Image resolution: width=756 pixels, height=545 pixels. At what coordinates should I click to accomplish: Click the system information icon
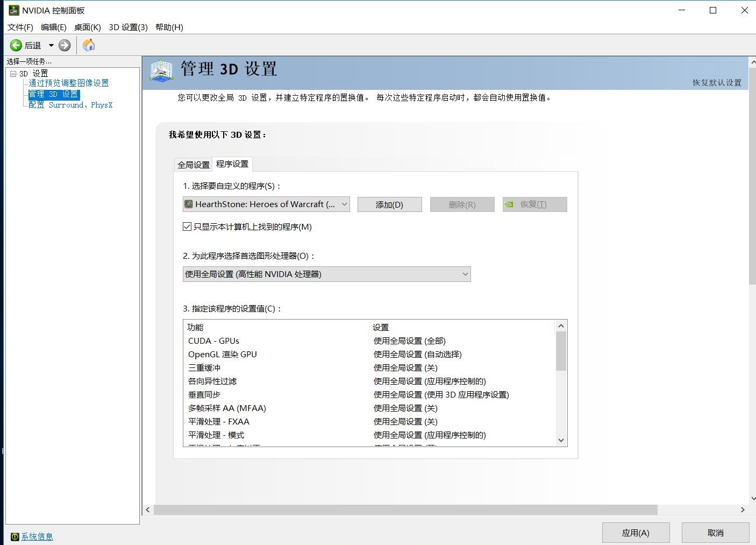click(x=15, y=536)
